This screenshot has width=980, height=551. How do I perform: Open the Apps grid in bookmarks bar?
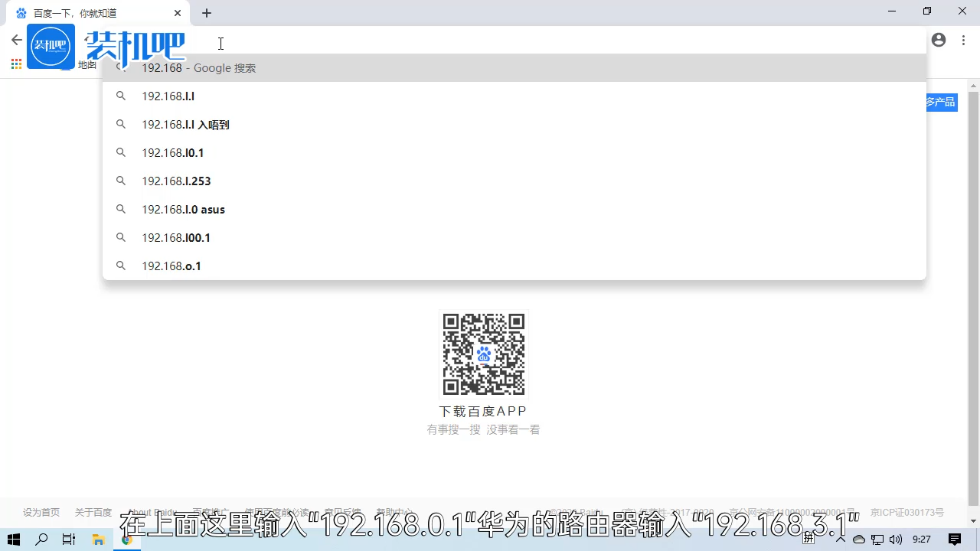tap(16, 64)
